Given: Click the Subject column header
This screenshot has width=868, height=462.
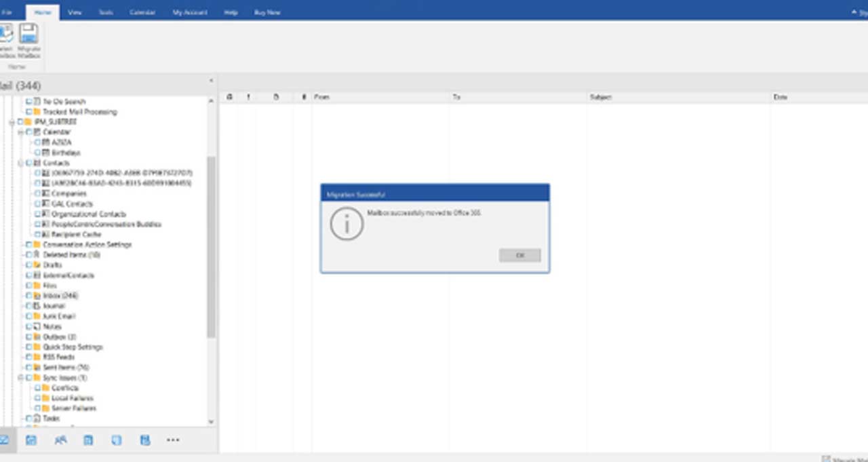Looking at the screenshot, I should point(601,98).
